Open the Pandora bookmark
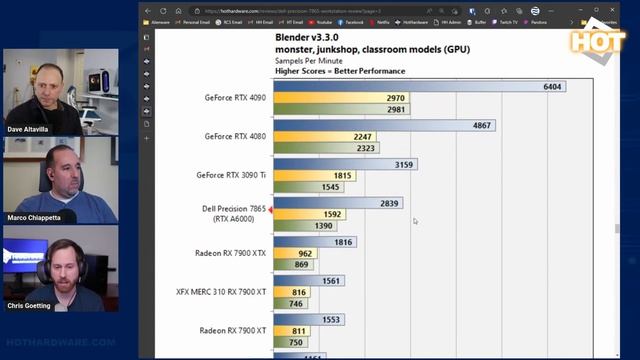Screen dimensions: 640x360 (535, 22)
